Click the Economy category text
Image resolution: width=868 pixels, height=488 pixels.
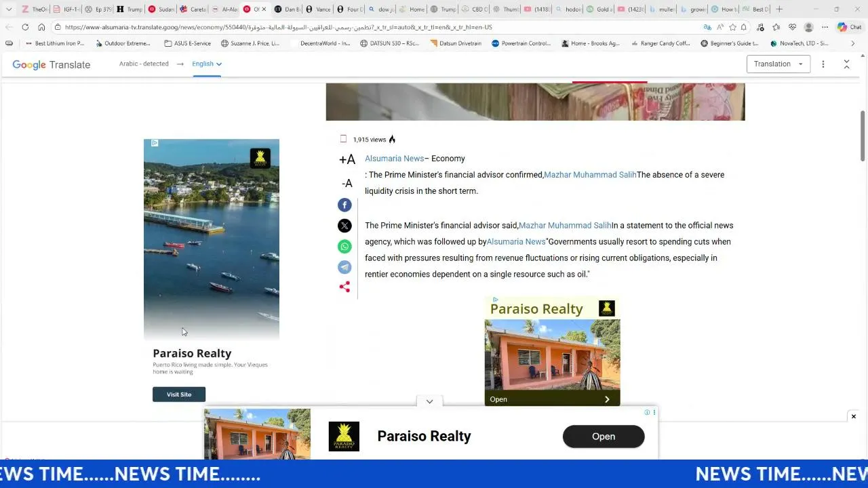click(x=448, y=159)
